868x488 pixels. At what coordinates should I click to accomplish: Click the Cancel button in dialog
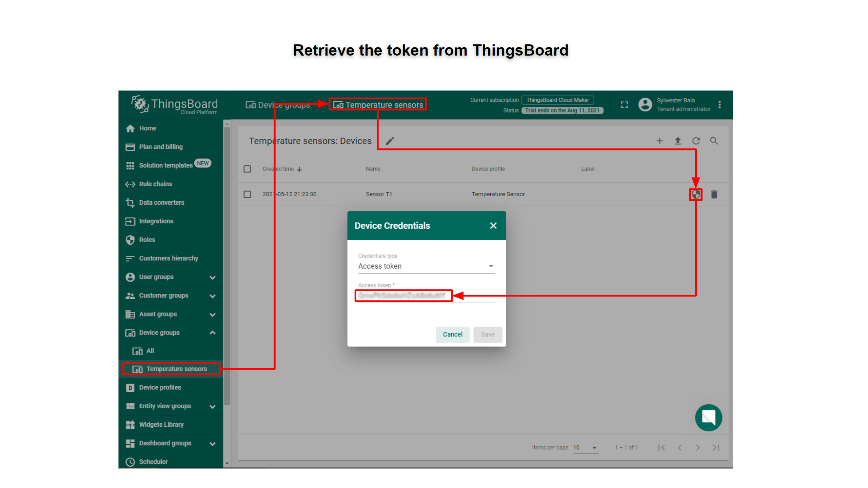[x=452, y=334]
